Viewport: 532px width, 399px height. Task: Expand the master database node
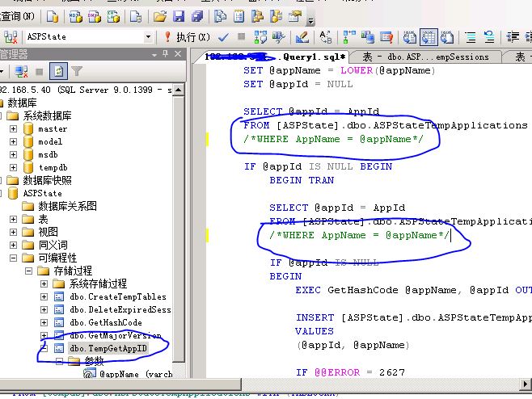pyautogui.click(x=14, y=129)
